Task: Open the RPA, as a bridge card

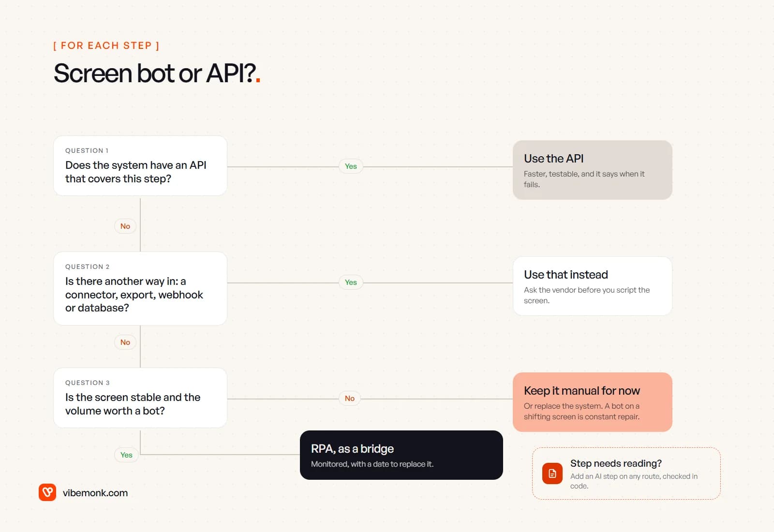Action: coord(402,455)
